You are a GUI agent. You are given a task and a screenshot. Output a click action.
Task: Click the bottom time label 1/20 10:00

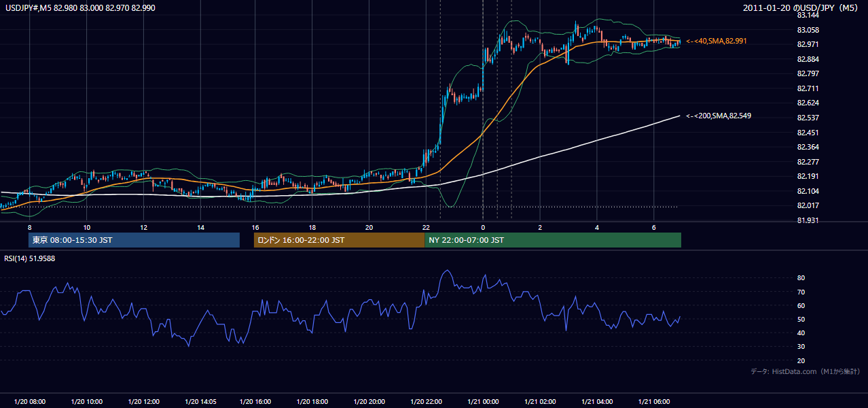pyautogui.click(x=87, y=402)
